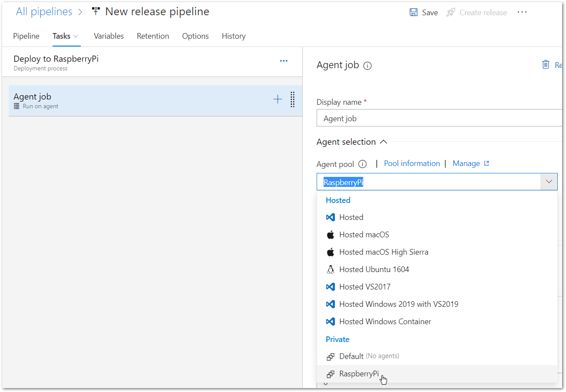566x392 pixels.
Task: Open the History tab
Action: 233,36
